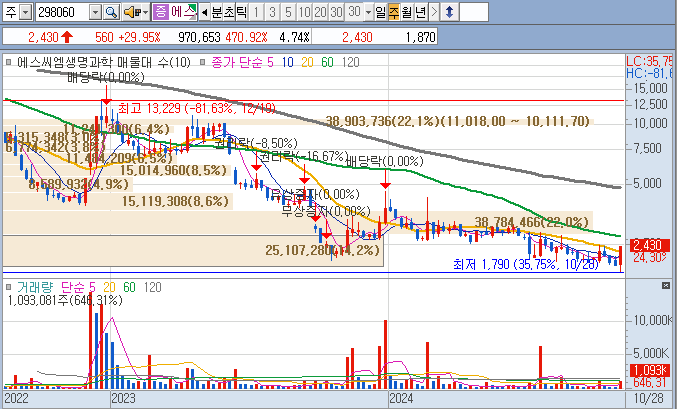
Task: Toggle price moving average 20 in legend
Action: click(307, 63)
